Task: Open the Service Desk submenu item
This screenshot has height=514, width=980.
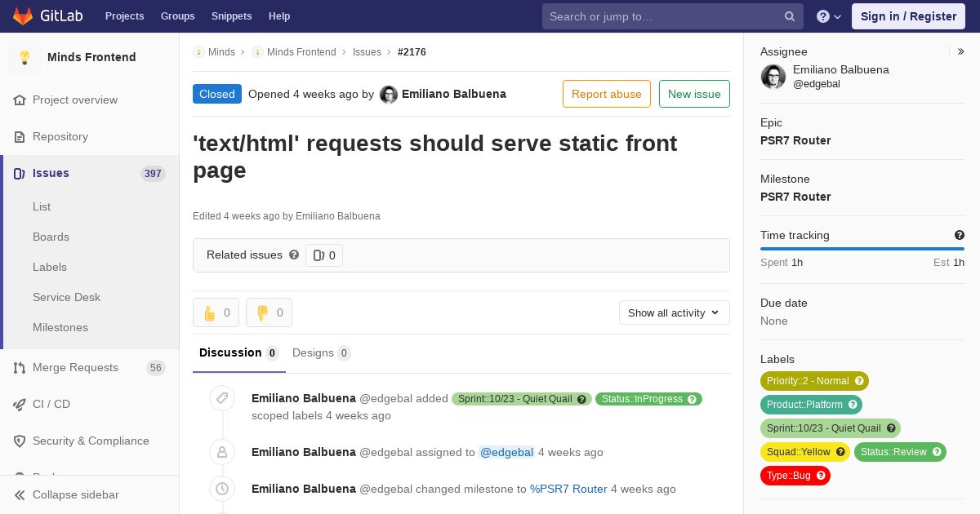Action: point(66,298)
